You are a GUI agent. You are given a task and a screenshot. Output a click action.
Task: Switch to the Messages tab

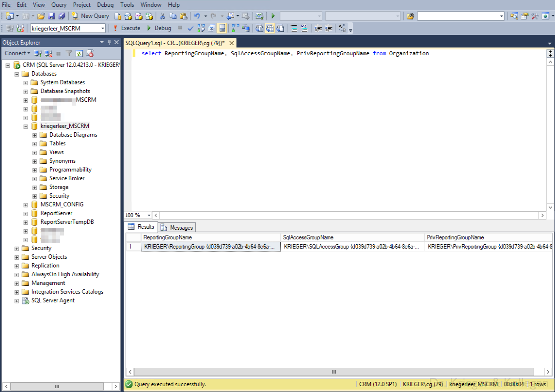(x=177, y=227)
